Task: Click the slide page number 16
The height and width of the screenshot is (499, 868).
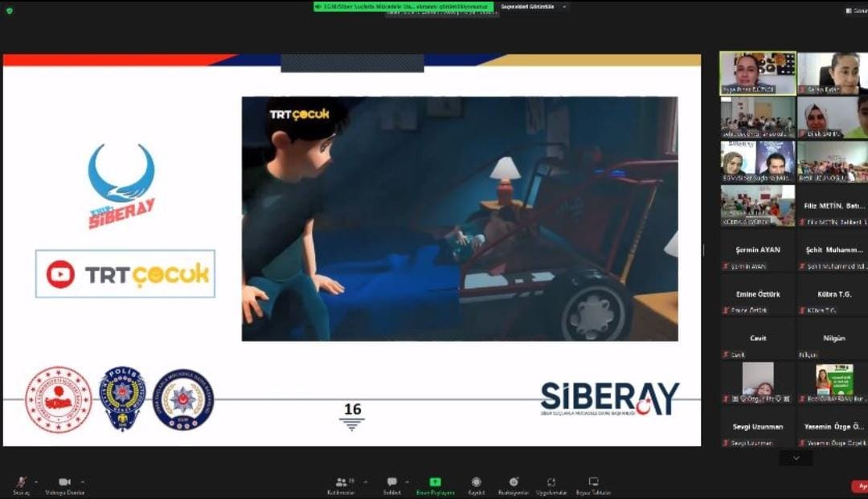Action: point(353,409)
